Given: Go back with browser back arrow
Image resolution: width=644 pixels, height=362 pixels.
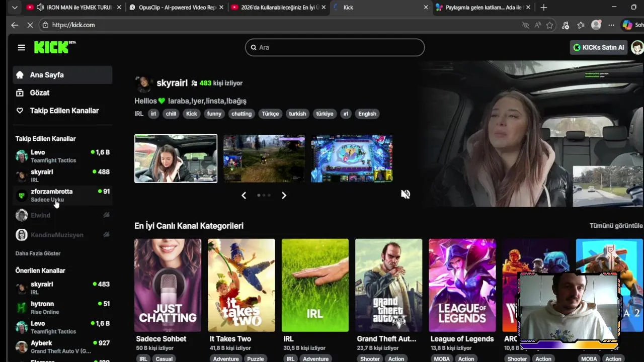Looking at the screenshot, I should pos(15,25).
